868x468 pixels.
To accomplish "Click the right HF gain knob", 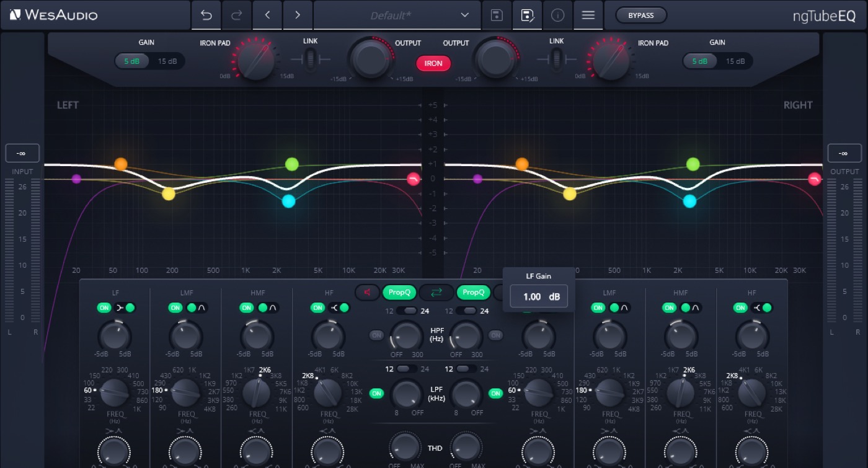I will coord(753,337).
